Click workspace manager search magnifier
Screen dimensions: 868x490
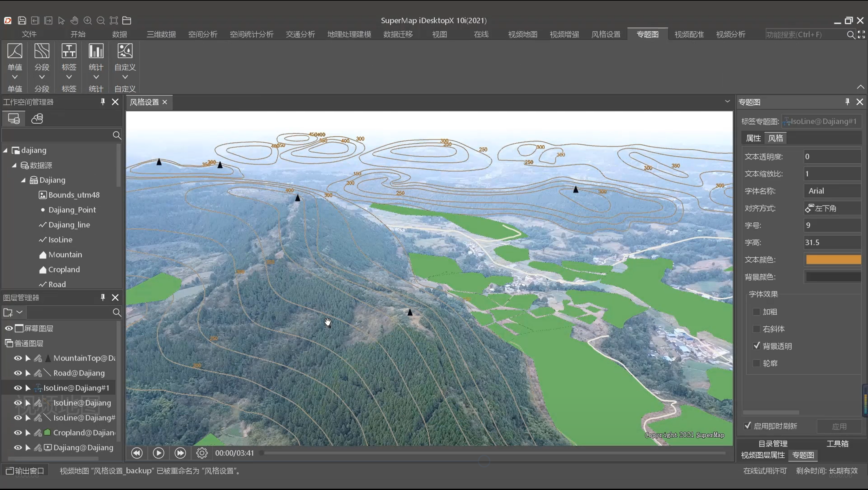[116, 135]
